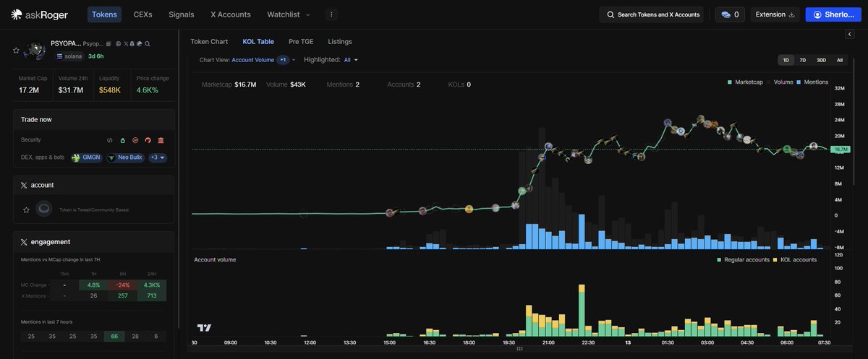Expand the +3 more DEX apps dropdown
The width and height of the screenshot is (868, 359).
pos(158,157)
